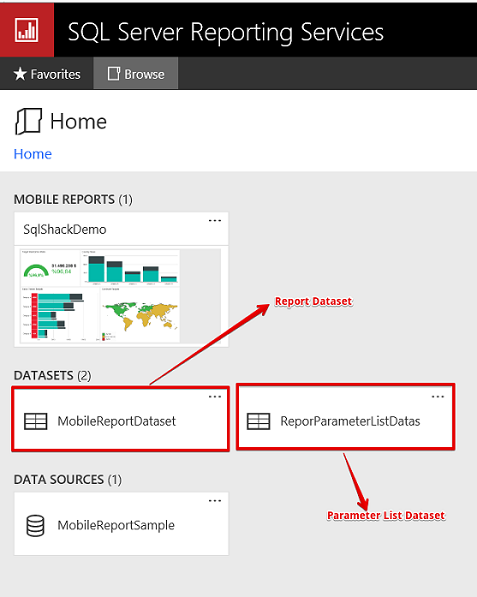Switch to the Browse tab
This screenshot has height=597, width=477.
pos(136,74)
